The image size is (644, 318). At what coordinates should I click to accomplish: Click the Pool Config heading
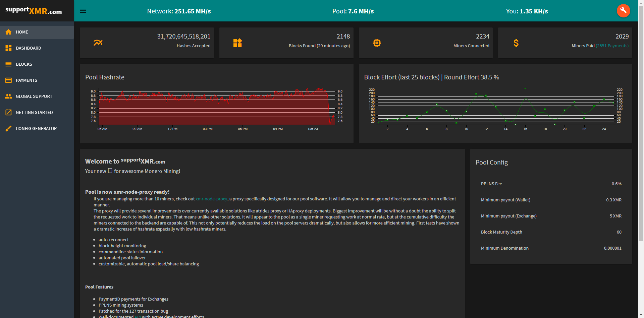click(492, 163)
